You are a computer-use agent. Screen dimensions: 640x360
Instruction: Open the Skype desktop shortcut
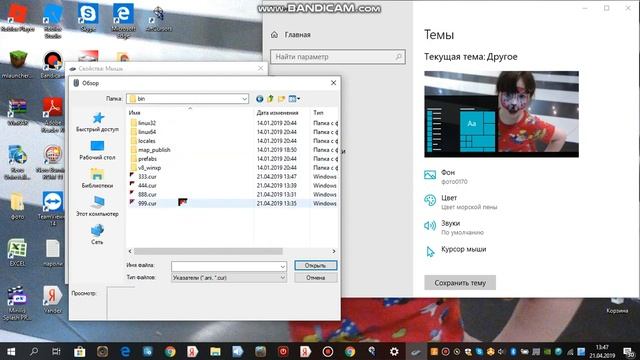88,17
